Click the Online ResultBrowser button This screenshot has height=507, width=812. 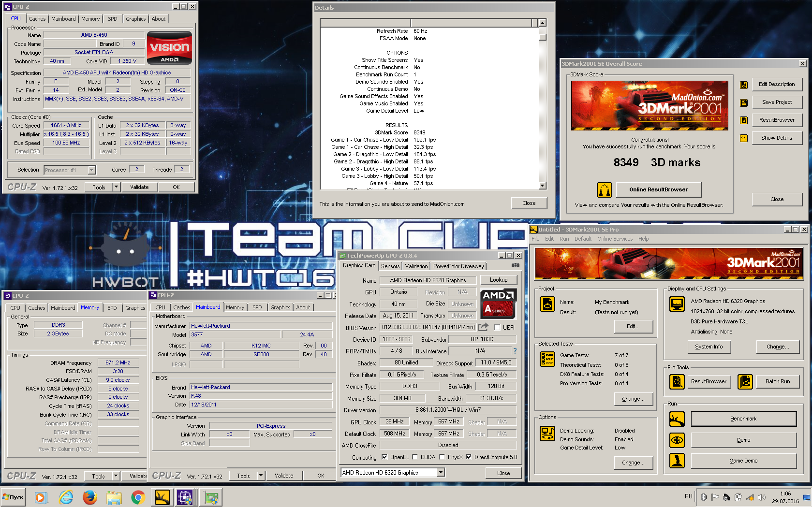point(658,189)
